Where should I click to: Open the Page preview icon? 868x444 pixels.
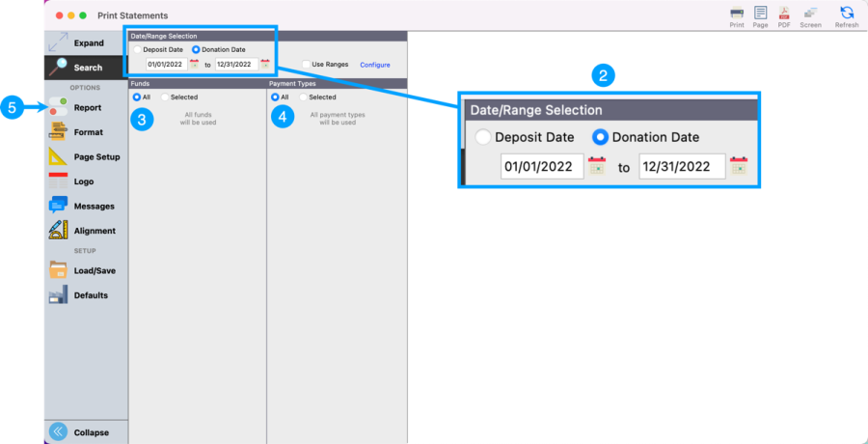[760, 16]
